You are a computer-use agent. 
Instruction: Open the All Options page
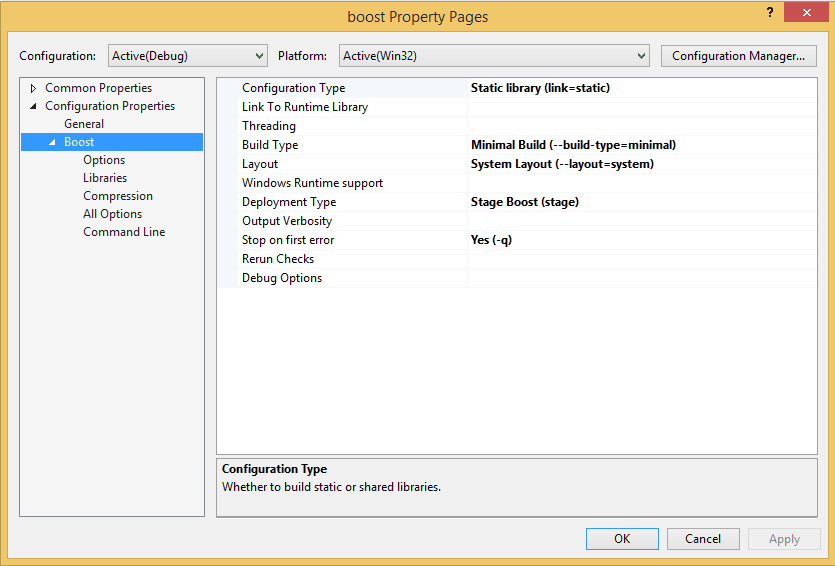[x=112, y=214]
